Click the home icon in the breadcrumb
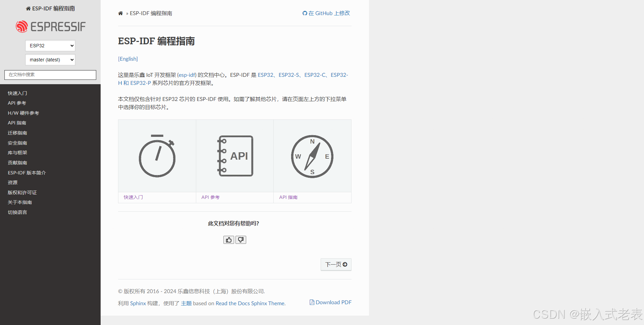The height and width of the screenshot is (325, 644). (x=120, y=13)
